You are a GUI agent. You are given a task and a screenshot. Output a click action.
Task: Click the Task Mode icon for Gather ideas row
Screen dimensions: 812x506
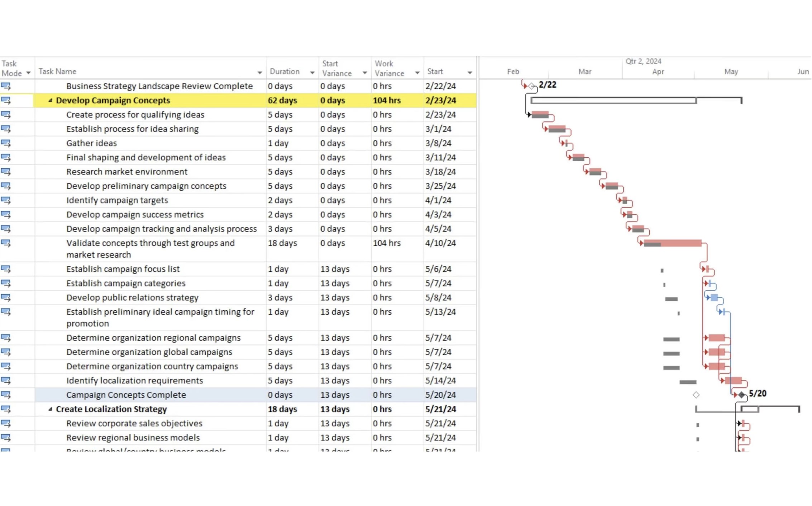6,143
